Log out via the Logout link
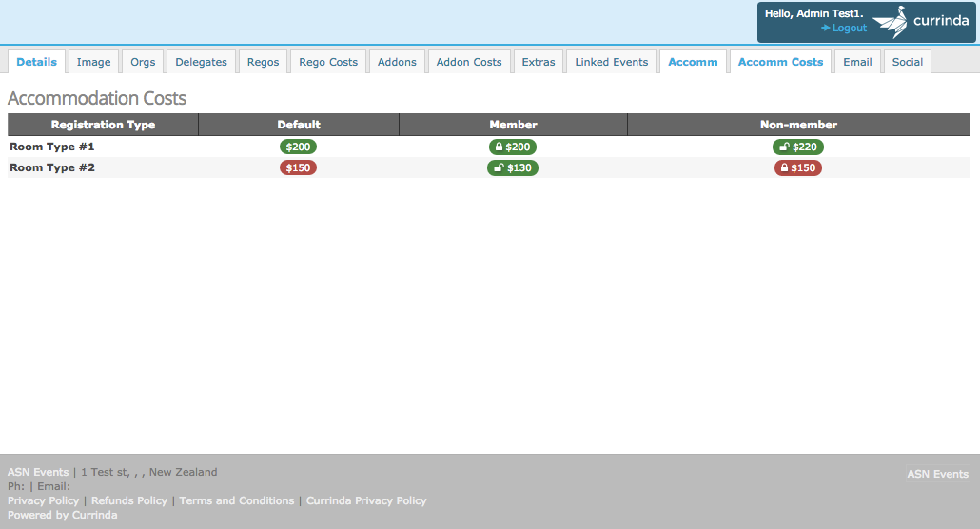This screenshot has width=980, height=529. (849, 29)
